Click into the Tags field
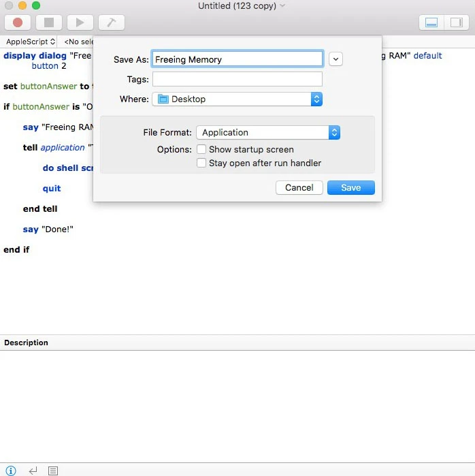 point(237,79)
